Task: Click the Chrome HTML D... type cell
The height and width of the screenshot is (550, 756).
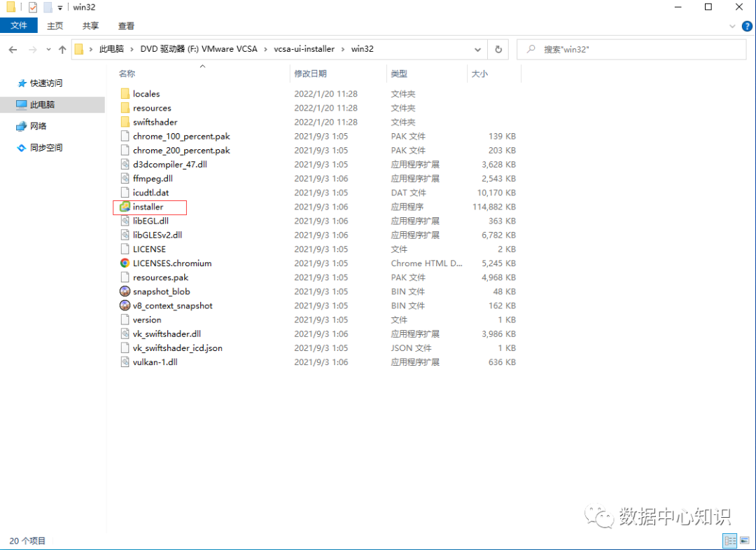Action: tap(427, 263)
